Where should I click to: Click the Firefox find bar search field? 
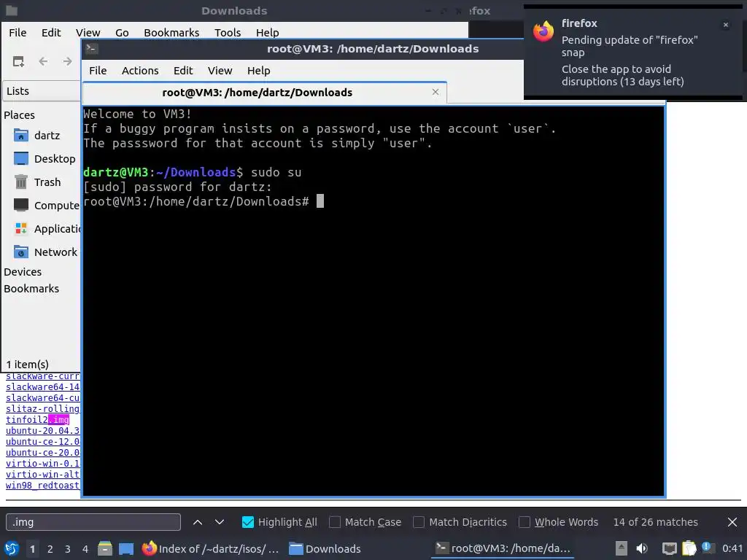click(x=93, y=522)
